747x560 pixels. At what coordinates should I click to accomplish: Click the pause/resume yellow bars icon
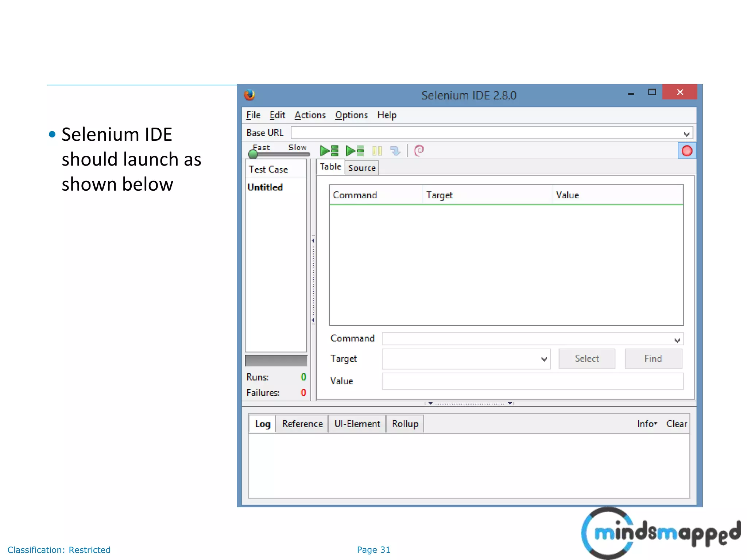(377, 151)
